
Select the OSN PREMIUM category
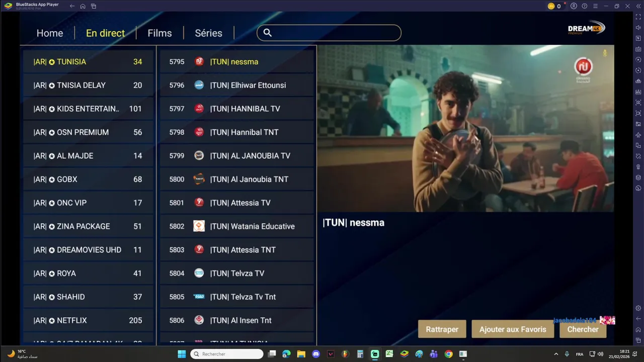88,132
